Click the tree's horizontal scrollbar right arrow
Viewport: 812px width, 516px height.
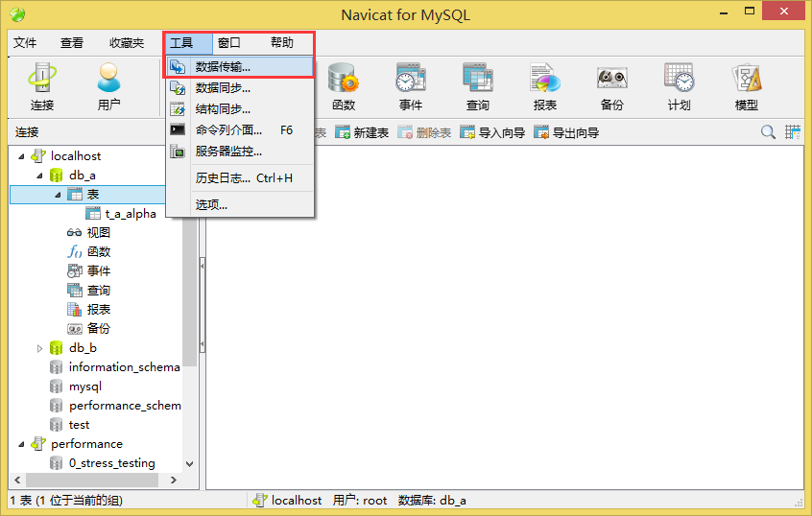pyautogui.click(x=174, y=480)
